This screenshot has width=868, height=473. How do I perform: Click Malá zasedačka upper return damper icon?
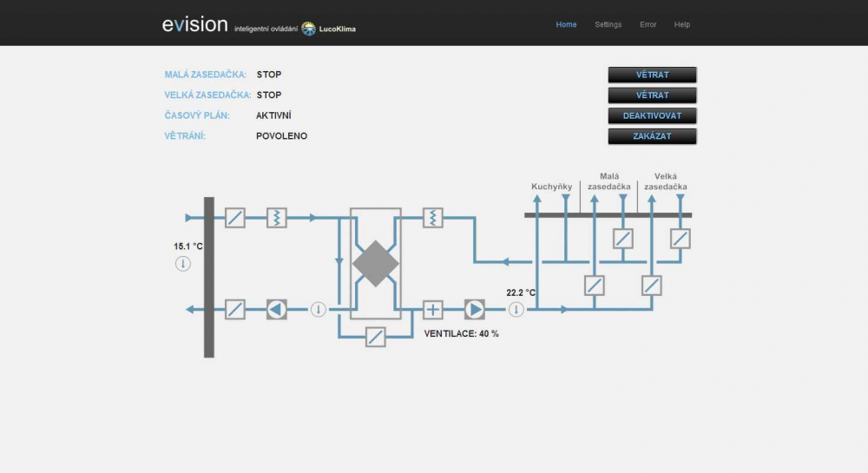[x=622, y=239]
